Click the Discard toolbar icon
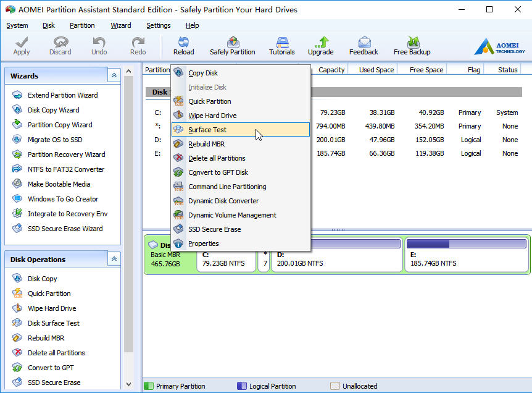Viewport: 532px width, 393px height. coord(60,43)
